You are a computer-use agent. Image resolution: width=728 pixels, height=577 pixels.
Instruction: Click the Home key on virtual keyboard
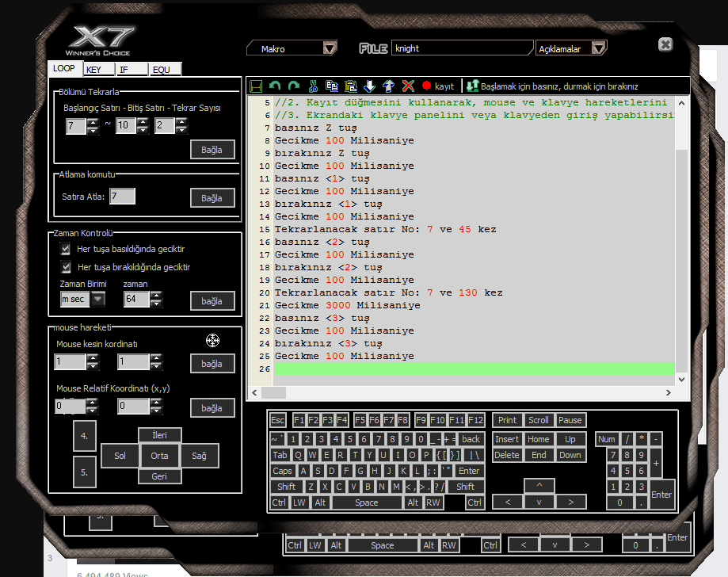pos(539,439)
